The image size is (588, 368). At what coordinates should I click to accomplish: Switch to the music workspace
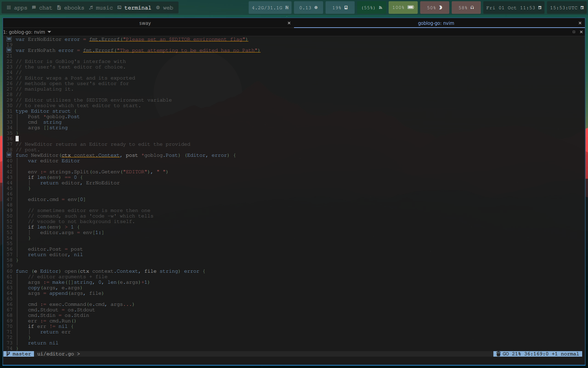point(101,8)
